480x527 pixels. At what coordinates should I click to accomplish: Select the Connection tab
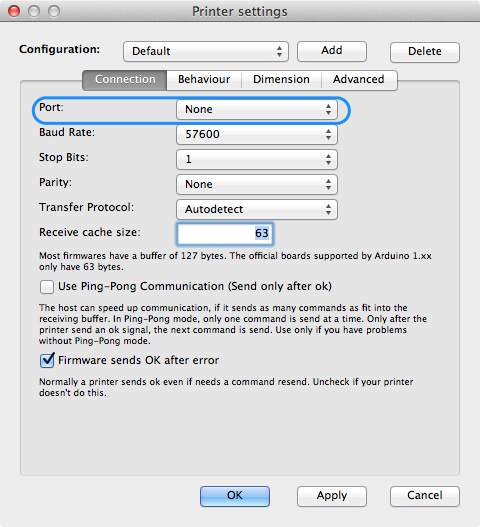coord(125,80)
